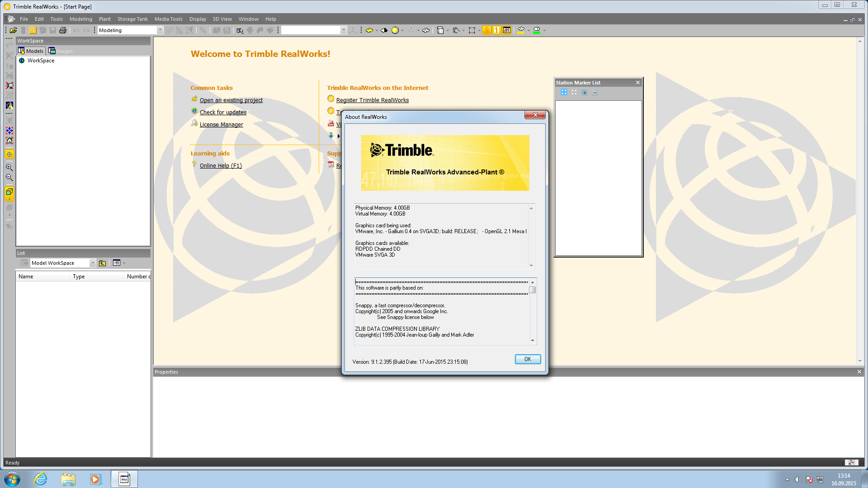
Task: Toggle the info panel button in toolbar
Action: click(x=507, y=30)
